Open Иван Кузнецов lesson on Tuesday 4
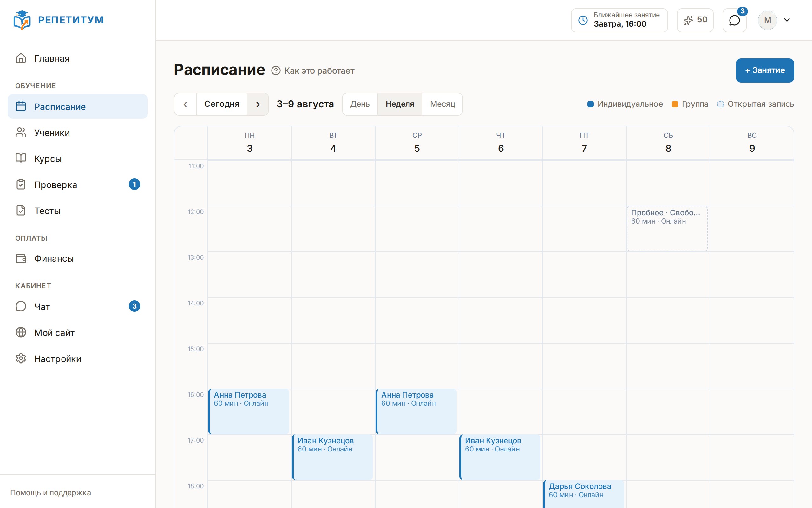The height and width of the screenshot is (508, 812). [332, 457]
